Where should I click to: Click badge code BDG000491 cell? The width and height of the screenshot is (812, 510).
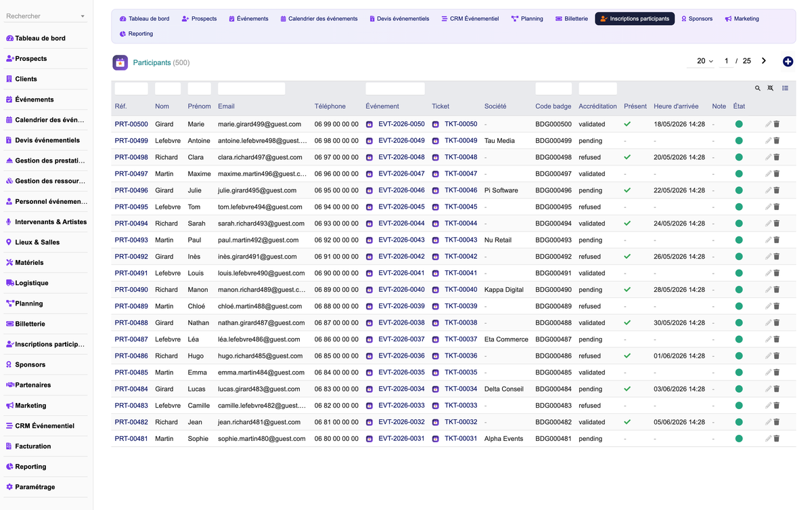pos(554,274)
